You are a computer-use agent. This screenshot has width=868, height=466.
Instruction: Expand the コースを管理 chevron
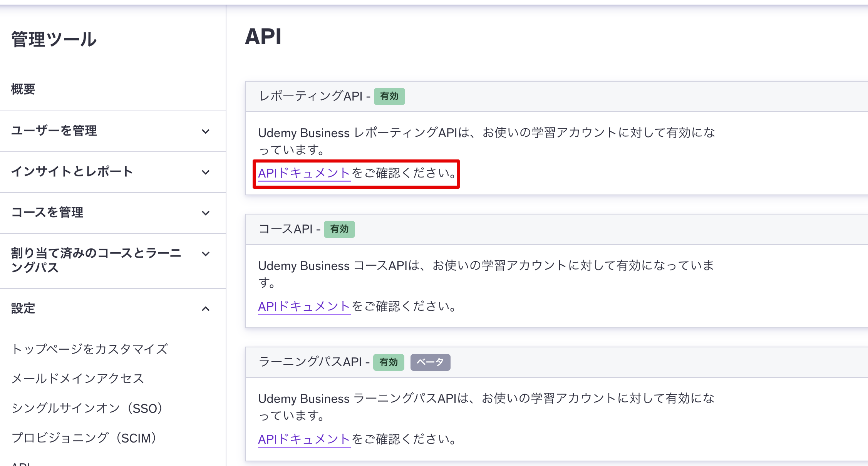point(206,213)
